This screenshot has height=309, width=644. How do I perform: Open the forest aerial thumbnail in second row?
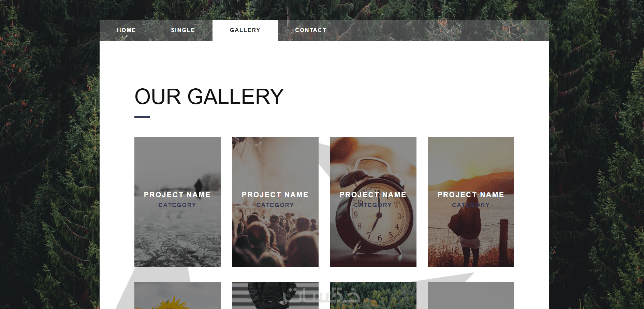tap(373, 295)
